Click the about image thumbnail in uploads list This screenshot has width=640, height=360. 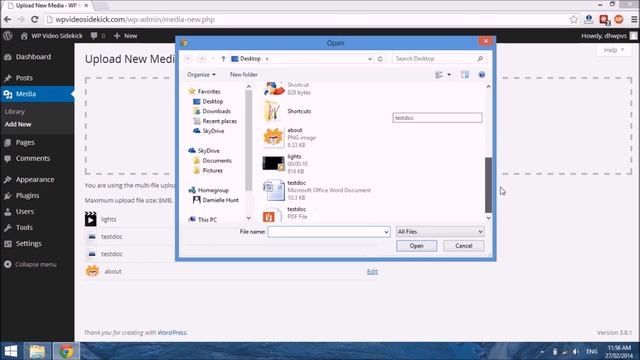(x=92, y=271)
